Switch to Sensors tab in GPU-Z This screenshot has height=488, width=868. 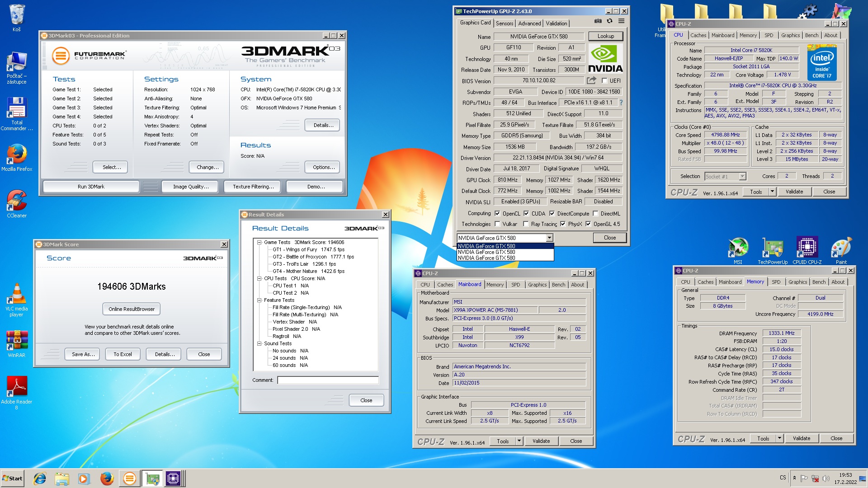coord(505,23)
